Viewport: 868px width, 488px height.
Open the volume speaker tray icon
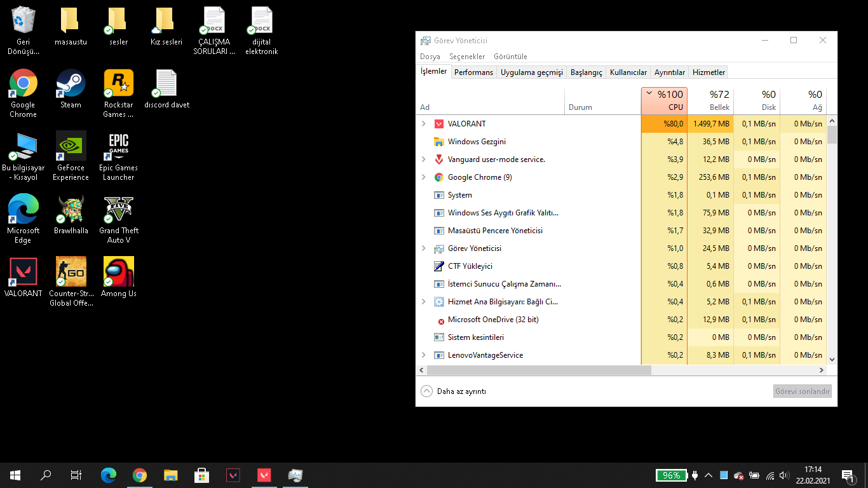pyautogui.click(x=784, y=475)
